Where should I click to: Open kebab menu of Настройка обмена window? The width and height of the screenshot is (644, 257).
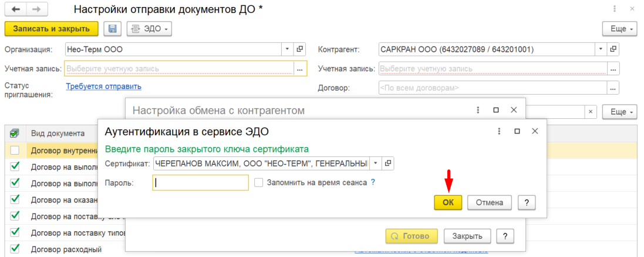pos(478,110)
